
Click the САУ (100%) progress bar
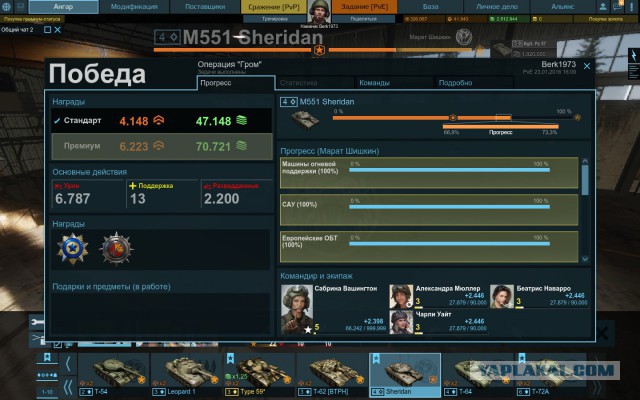[x=449, y=207]
